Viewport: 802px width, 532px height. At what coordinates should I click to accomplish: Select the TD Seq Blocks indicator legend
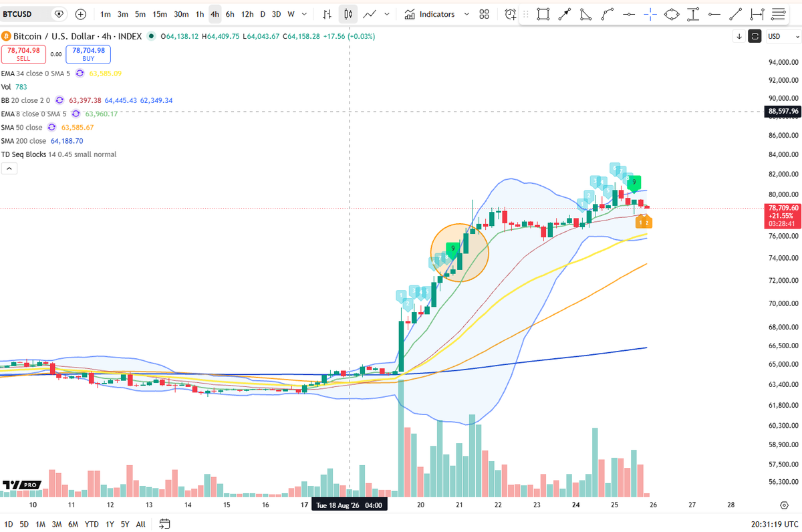pyautogui.click(x=59, y=154)
